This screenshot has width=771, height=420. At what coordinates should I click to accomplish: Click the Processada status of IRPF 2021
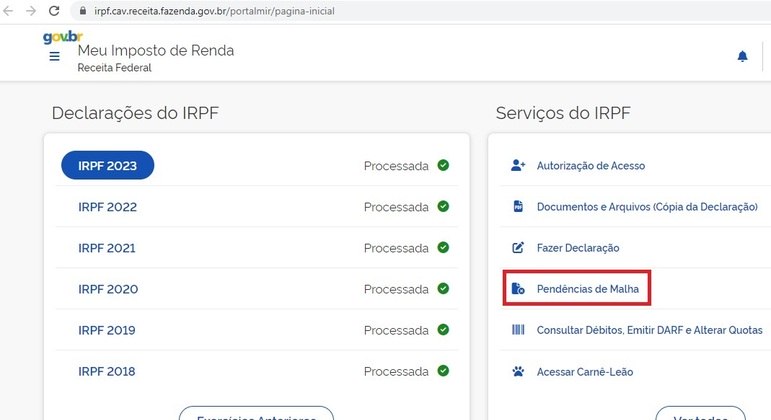[x=396, y=248]
